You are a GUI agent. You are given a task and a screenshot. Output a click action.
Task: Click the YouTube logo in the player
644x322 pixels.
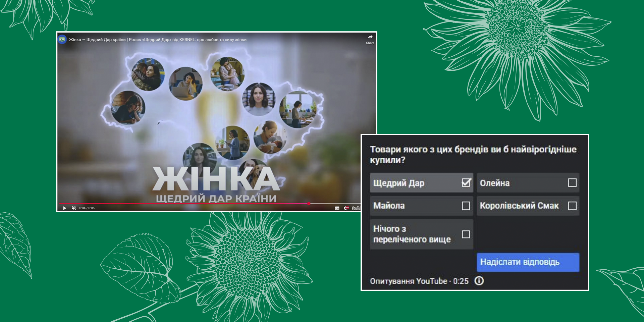tap(356, 208)
